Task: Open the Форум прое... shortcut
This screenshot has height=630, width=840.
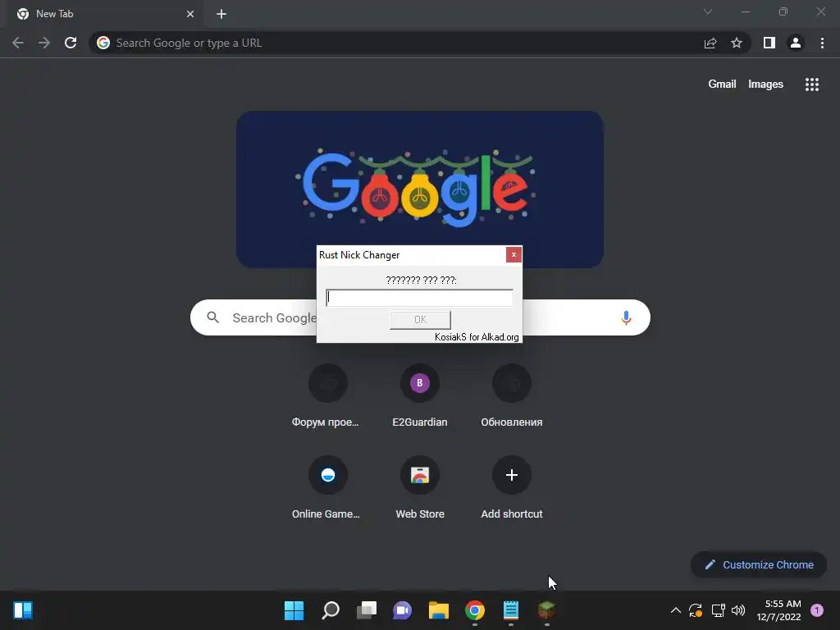Action: pos(327,396)
